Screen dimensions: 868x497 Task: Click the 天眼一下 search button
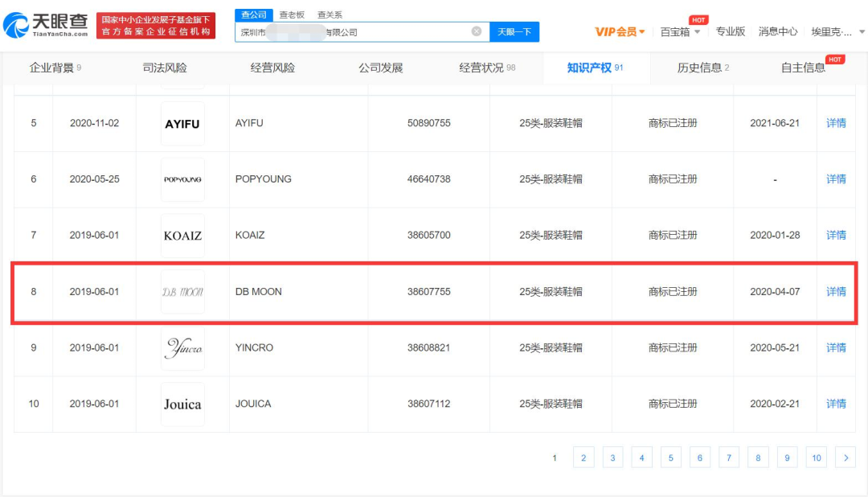pos(514,31)
